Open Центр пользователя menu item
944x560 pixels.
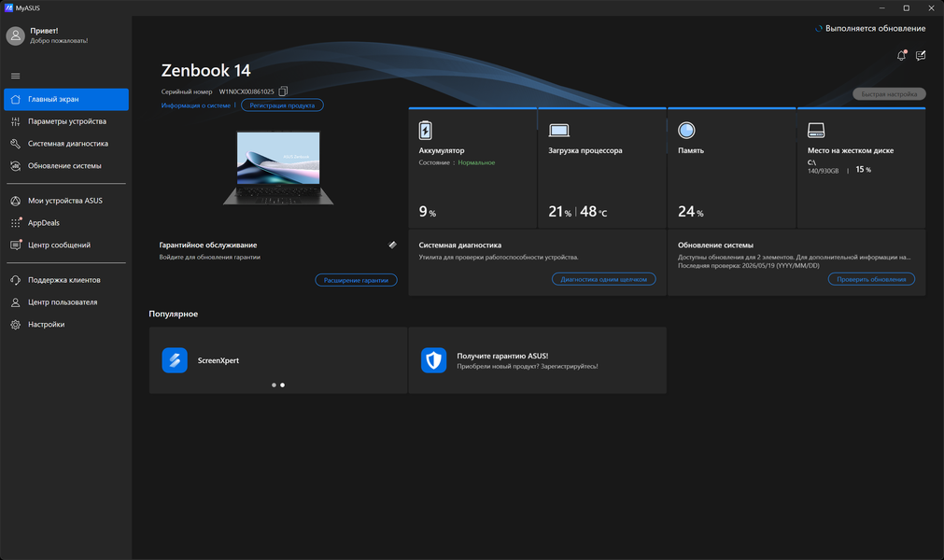(66, 302)
